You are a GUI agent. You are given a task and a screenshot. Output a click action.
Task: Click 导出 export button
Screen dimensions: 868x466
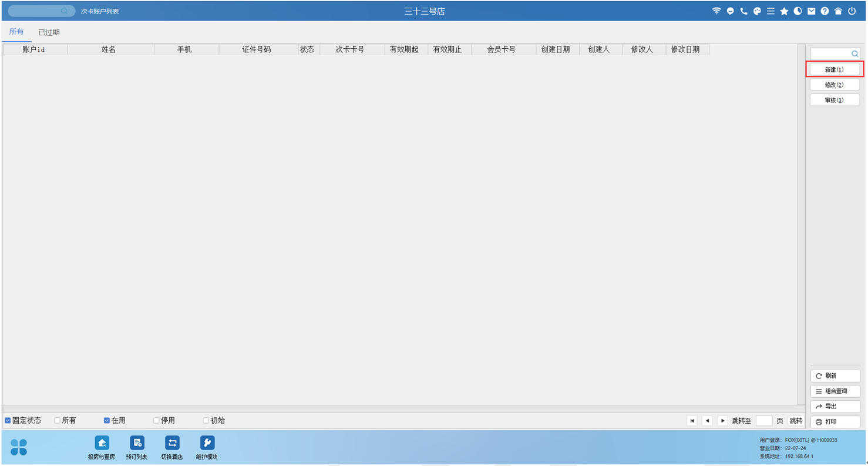click(x=835, y=407)
